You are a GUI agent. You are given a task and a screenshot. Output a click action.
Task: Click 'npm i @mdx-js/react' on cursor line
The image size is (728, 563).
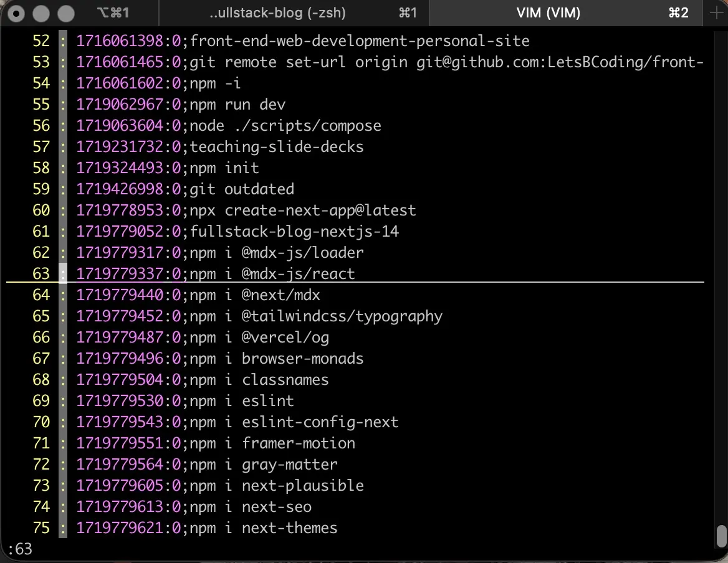272,273
